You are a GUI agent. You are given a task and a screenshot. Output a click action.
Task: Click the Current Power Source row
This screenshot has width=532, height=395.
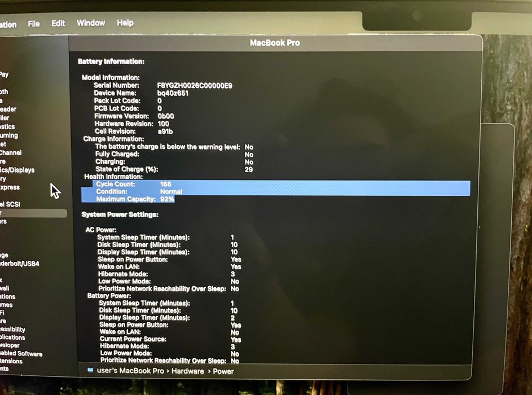[x=171, y=339]
